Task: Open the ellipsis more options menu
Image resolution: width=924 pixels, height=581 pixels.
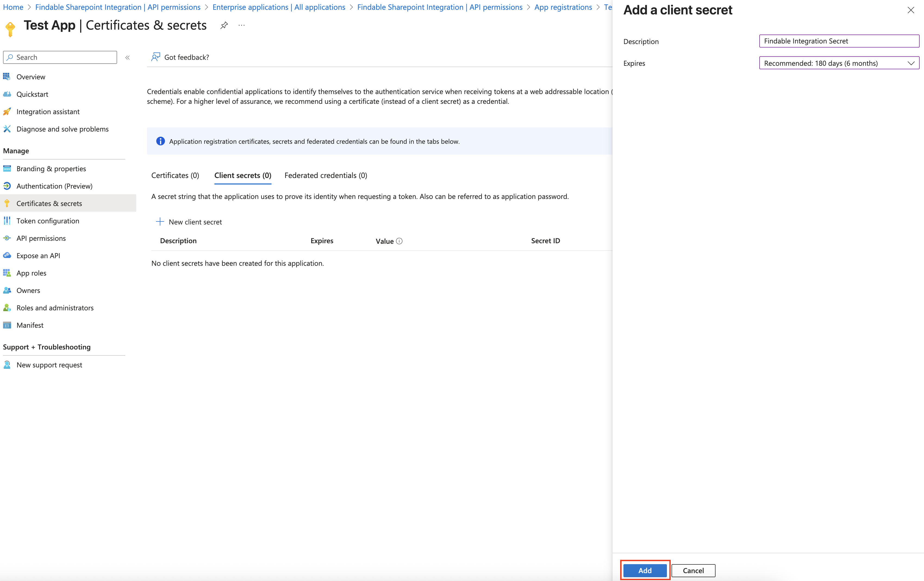Action: pos(241,25)
